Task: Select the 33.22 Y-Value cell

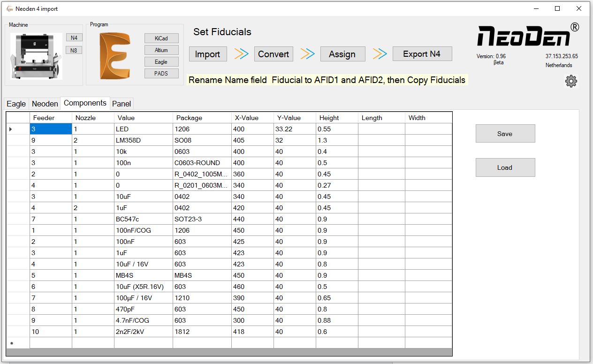Action: [x=295, y=129]
